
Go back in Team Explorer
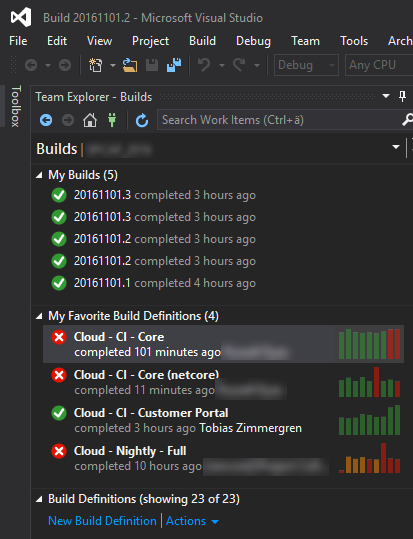pyautogui.click(x=46, y=120)
